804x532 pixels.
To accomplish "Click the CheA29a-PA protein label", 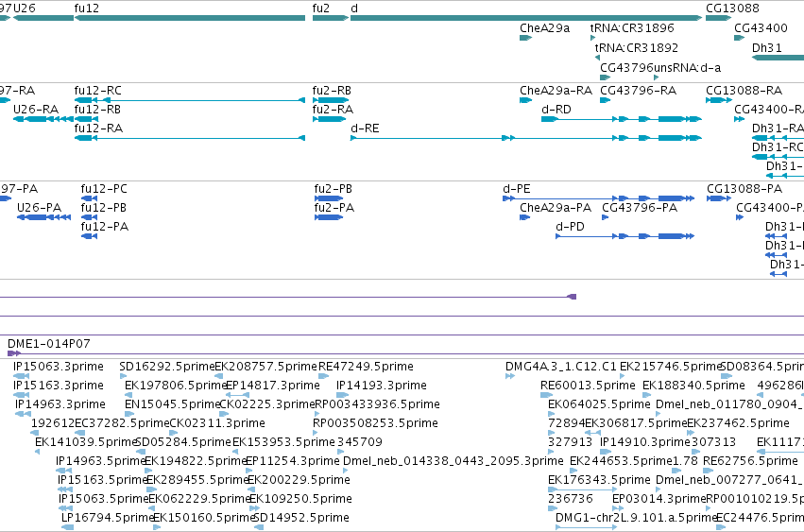I will (x=556, y=208).
